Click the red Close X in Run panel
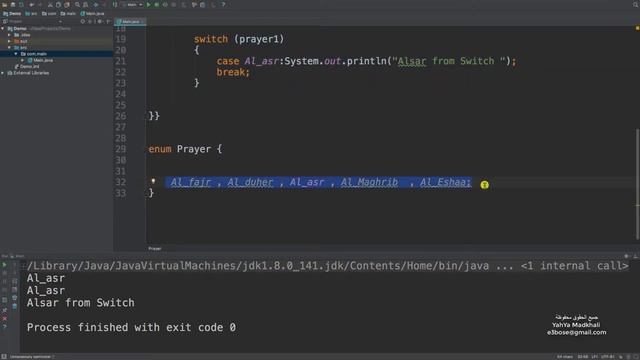The height and width of the screenshot is (360, 640). pos(4,318)
